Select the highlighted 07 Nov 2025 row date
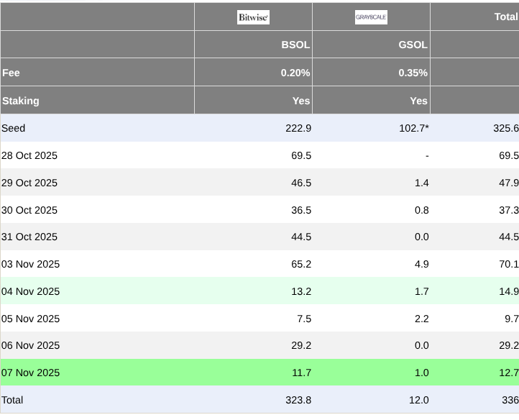Image resolution: width=519 pixels, height=420 pixels. point(30,373)
